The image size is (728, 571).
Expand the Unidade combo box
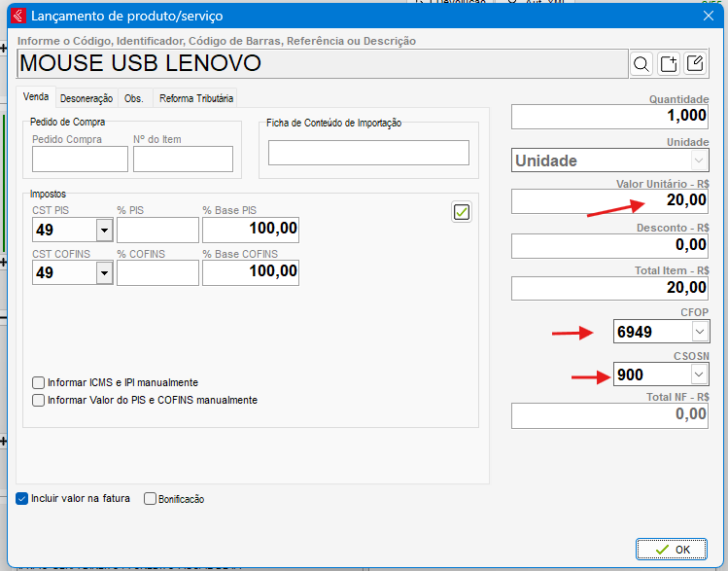pyautogui.click(x=698, y=161)
